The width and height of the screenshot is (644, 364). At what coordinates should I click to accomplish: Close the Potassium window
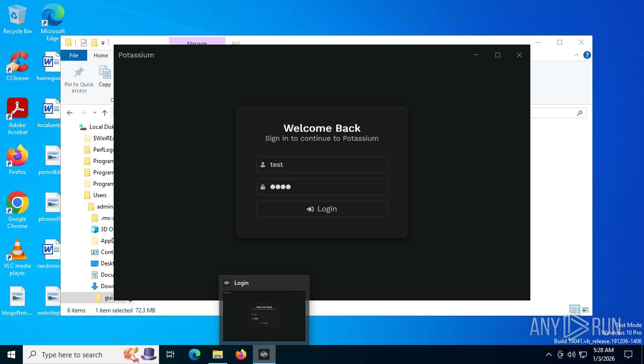tap(519, 55)
